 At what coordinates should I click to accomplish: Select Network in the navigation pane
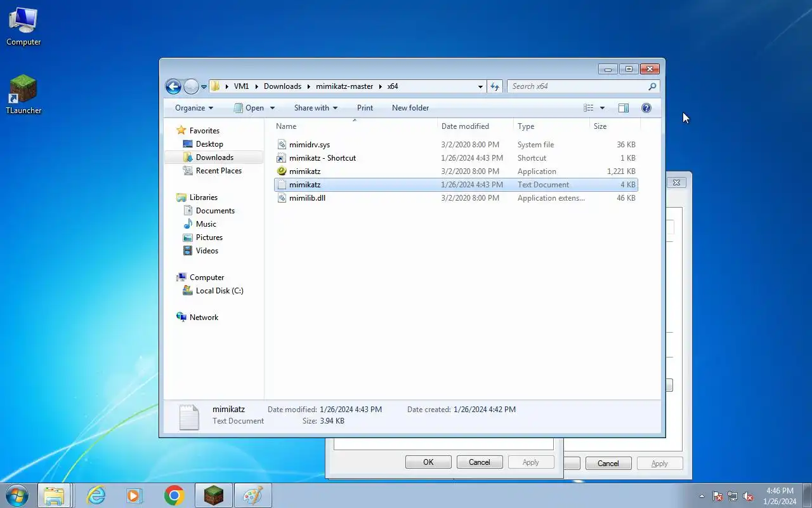[204, 317]
